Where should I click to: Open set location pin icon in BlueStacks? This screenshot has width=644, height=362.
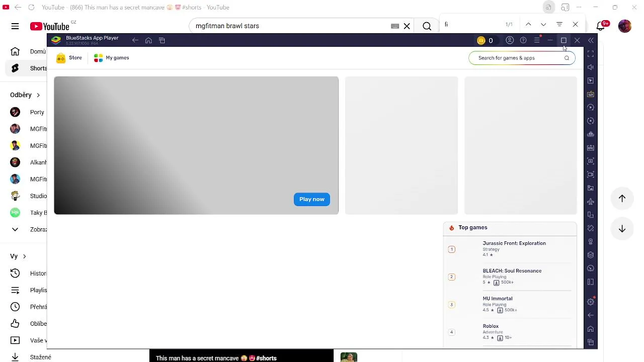pos(591,241)
